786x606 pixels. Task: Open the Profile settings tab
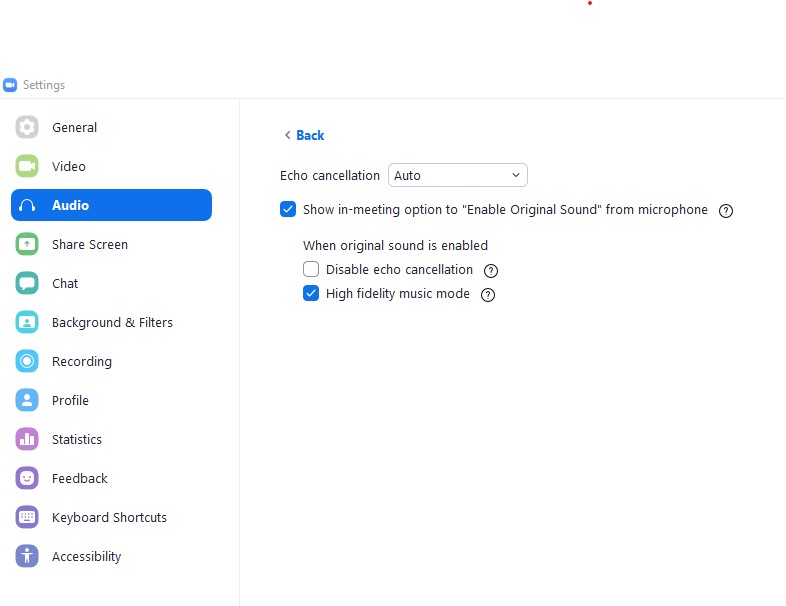pos(70,400)
